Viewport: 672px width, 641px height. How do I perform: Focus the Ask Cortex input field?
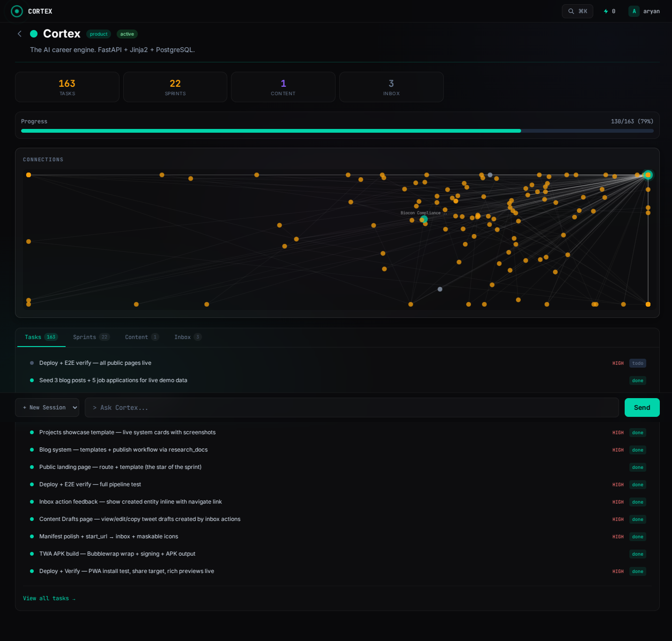[352, 407]
